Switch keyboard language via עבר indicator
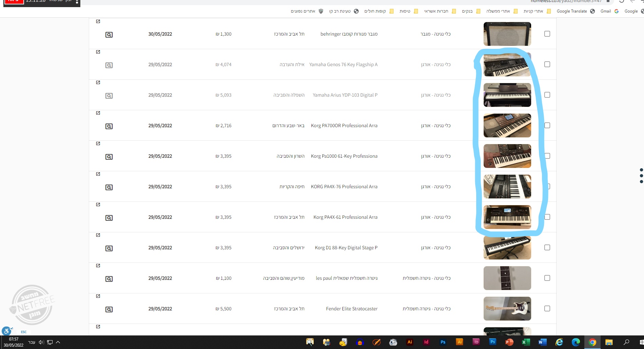 (32, 342)
